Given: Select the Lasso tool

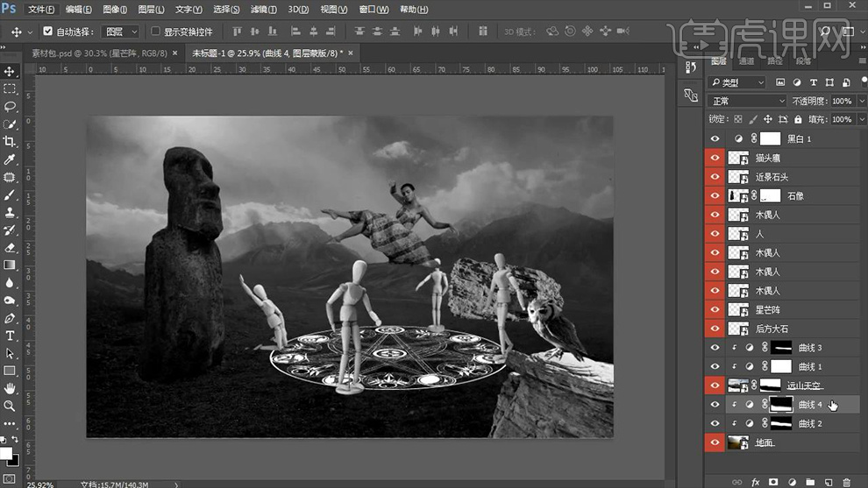Looking at the screenshot, I should tap(10, 107).
